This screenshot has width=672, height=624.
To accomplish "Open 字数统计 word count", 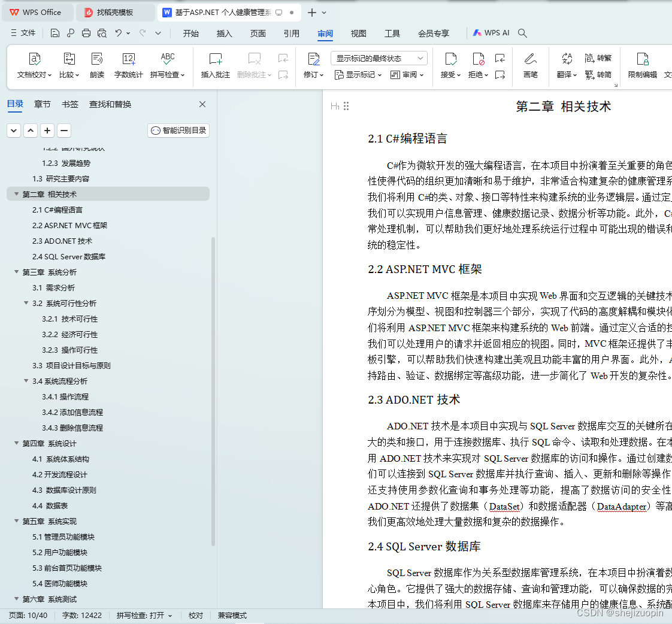I will pyautogui.click(x=129, y=65).
